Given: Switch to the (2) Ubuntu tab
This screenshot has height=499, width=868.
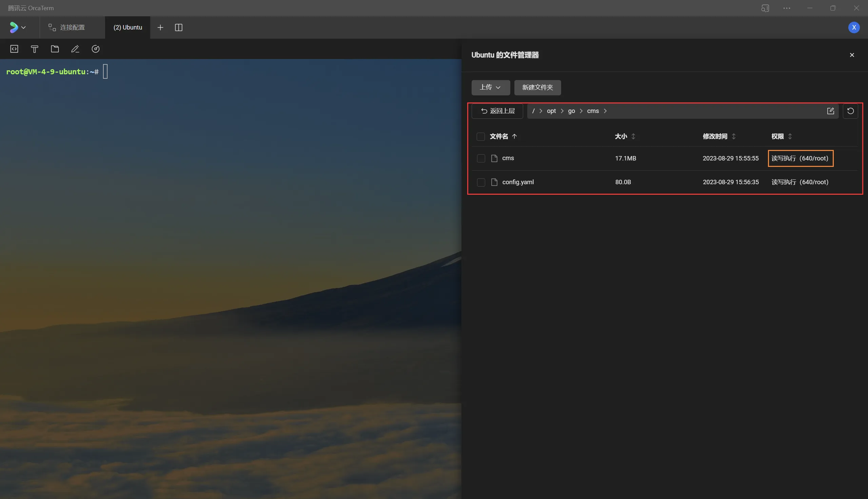Looking at the screenshot, I should pyautogui.click(x=127, y=27).
